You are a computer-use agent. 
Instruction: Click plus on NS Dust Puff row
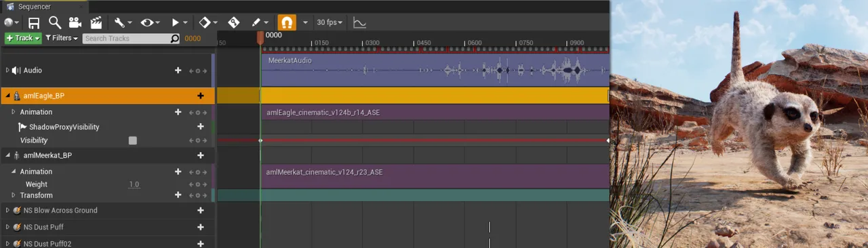pos(200,227)
